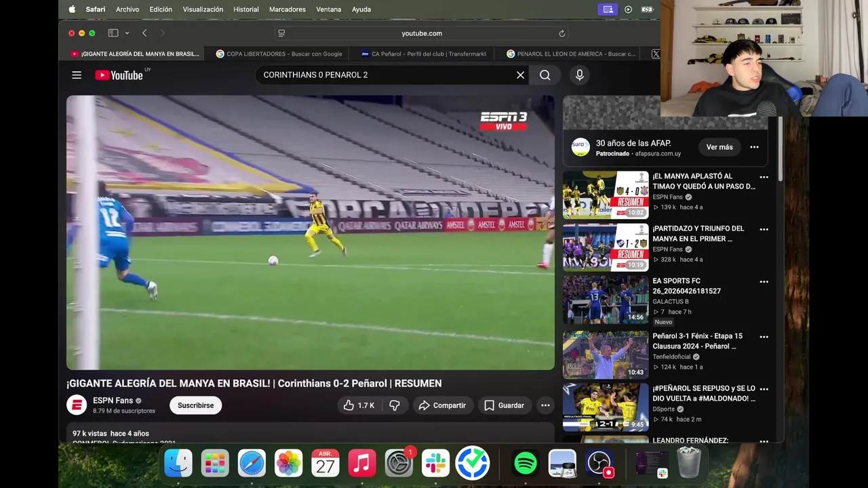Start voice search with the microphone icon

click(x=580, y=75)
